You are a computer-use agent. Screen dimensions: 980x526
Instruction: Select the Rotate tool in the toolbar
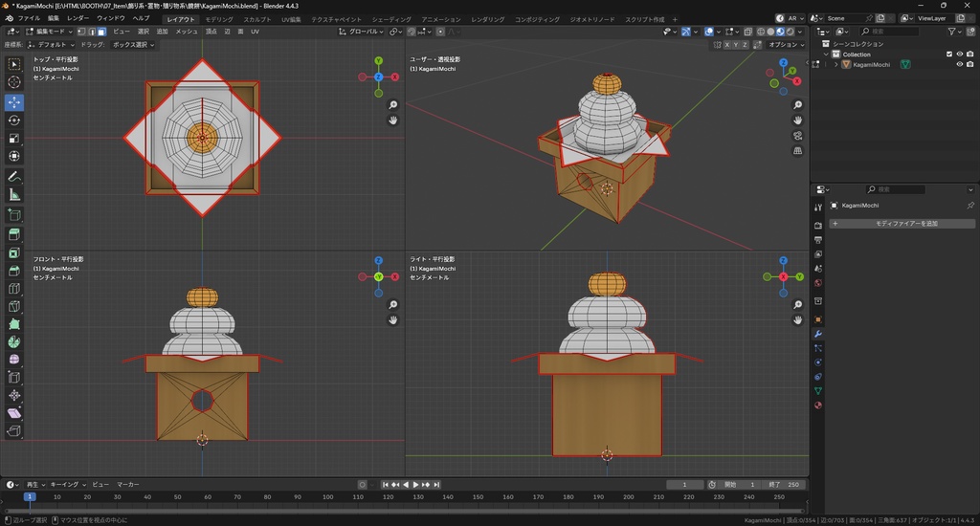(x=14, y=121)
